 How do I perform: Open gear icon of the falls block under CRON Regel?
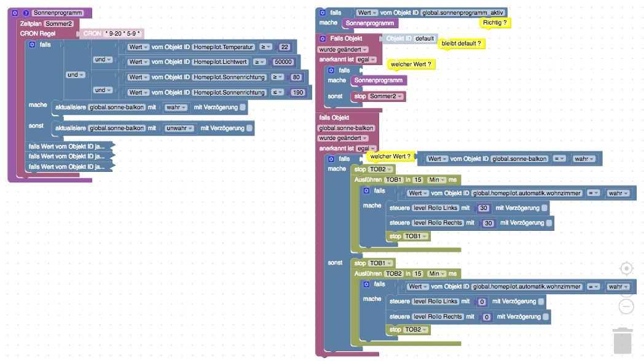32,45
